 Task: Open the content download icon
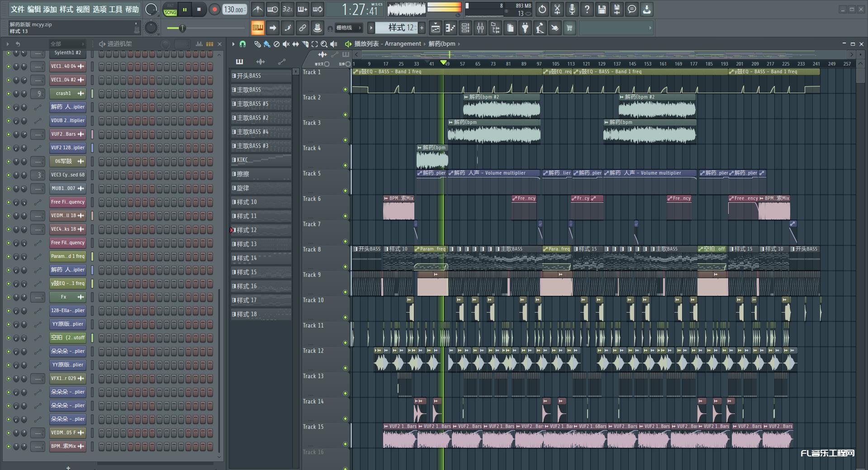point(647,9)
